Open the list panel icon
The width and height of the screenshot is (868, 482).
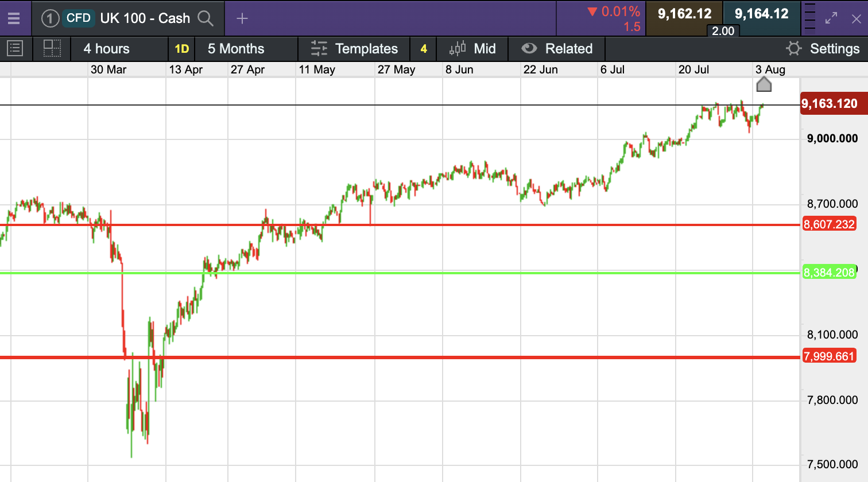pyautogui.click(x=15, y=49)
